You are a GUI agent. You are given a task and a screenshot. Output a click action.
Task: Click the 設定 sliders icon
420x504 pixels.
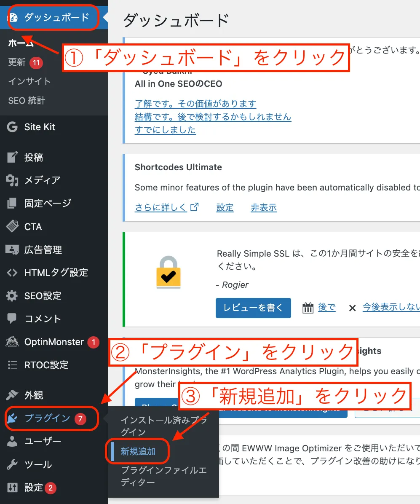pyautogui.click(x=12, y=488)
